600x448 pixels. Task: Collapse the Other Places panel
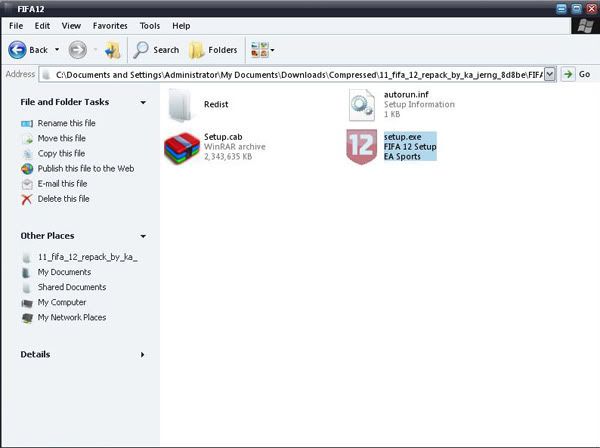click(143, 236)
